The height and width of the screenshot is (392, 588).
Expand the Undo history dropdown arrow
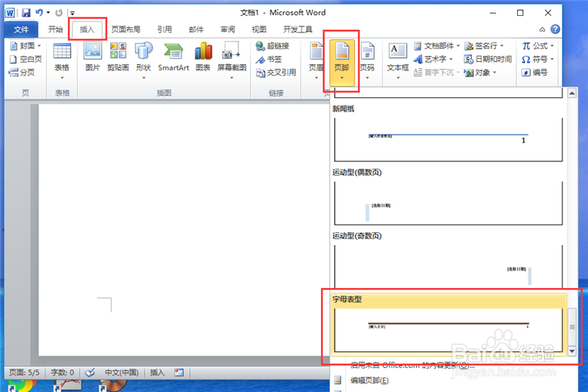tap(48, 13)
